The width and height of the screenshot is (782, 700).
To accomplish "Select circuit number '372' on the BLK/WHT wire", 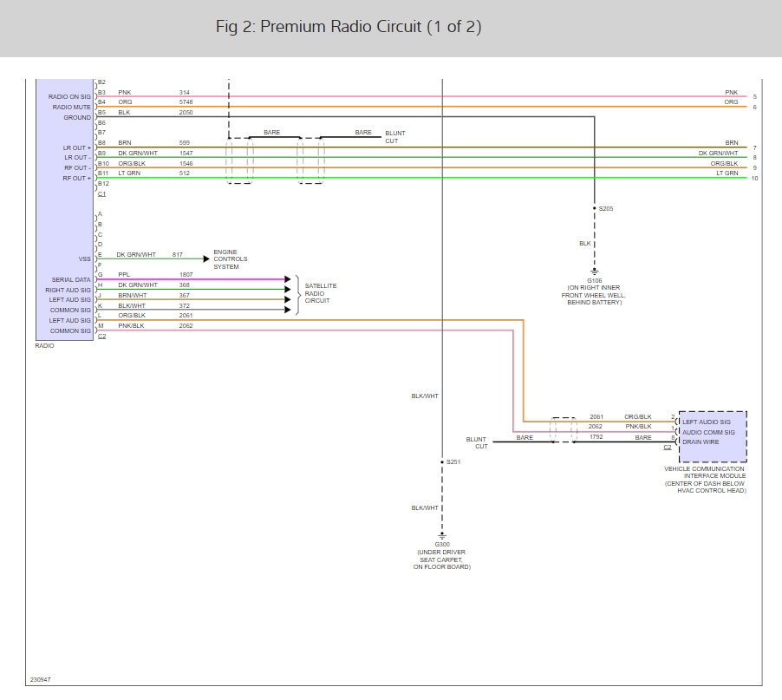I will click(x=185, y=306).
